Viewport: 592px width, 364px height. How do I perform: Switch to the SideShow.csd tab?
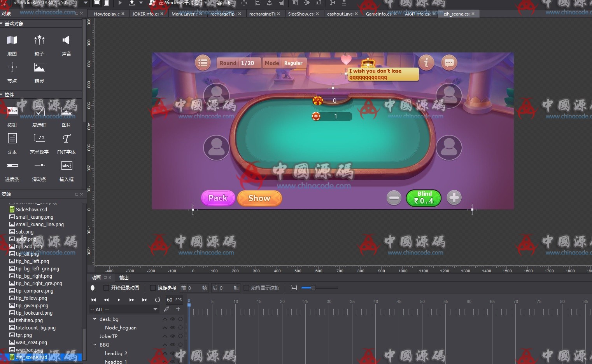(301, 14)
